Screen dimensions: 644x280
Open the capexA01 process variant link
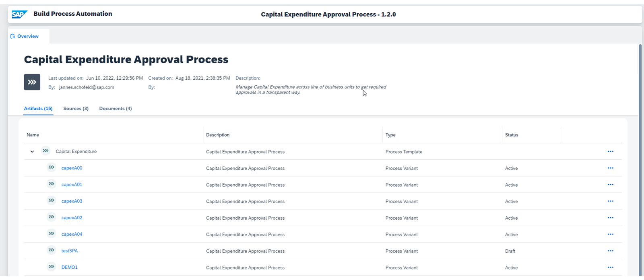(72, 185)
